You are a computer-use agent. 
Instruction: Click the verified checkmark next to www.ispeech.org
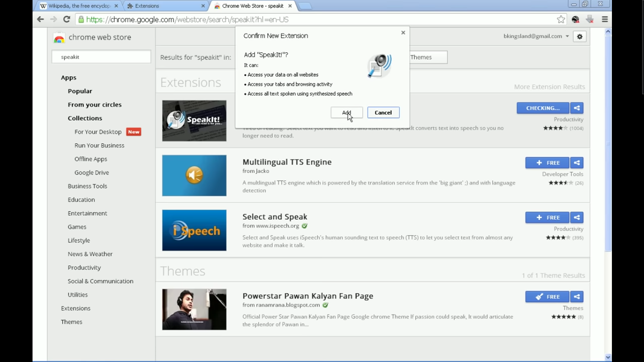305,226
